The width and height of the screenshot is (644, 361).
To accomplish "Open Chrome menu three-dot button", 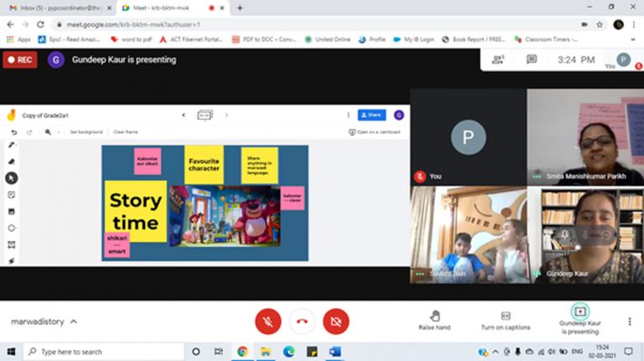I will pos(633,24).
